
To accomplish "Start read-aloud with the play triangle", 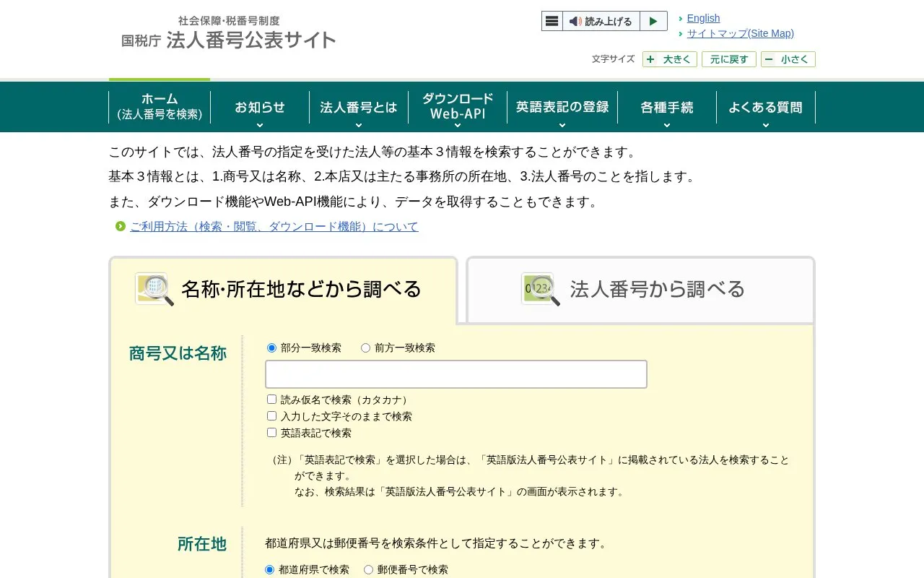I will pyautogui.click(x=653, y=21).
